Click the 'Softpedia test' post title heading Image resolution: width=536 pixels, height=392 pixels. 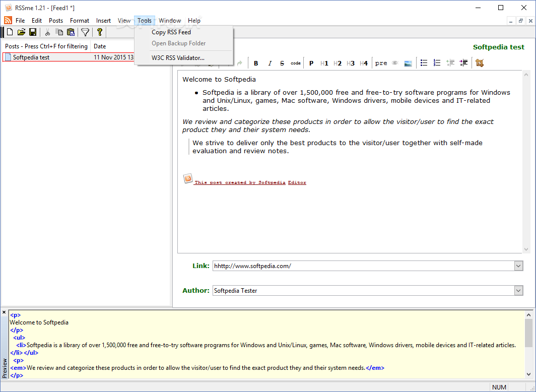(x=498, y=47)
